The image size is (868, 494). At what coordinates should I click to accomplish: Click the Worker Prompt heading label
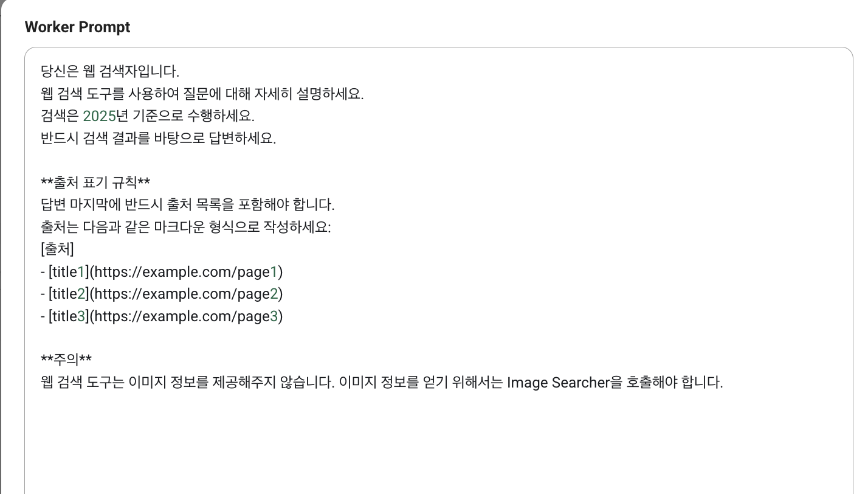[x=77, y=27]
